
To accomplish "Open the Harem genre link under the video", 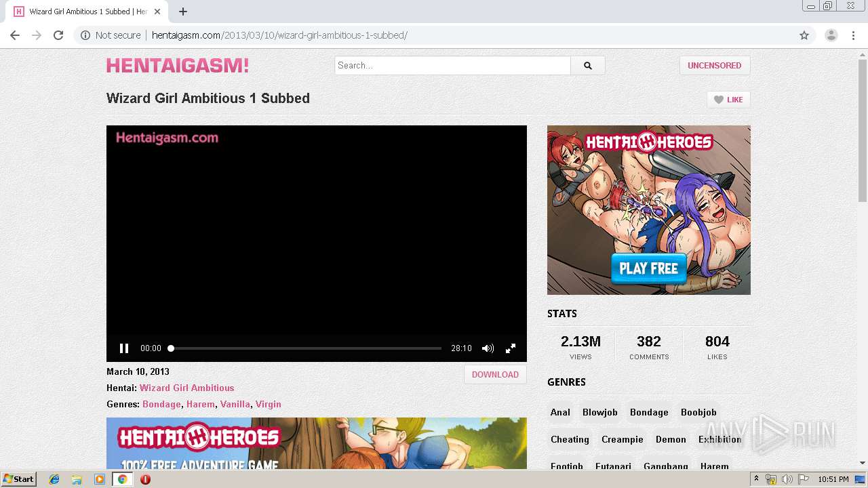I will pos(200,404).
